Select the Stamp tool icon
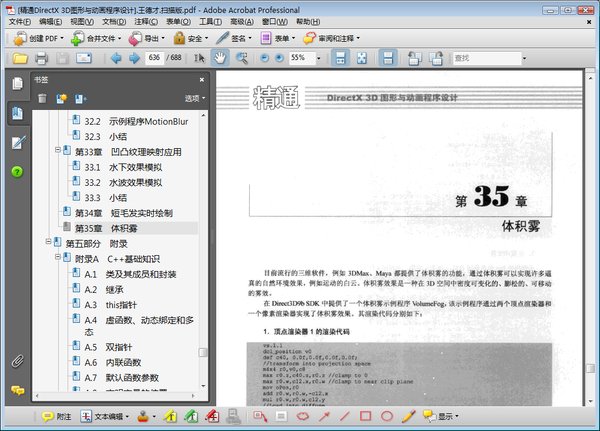Viewport: 600px width, 431px height. 143,416
